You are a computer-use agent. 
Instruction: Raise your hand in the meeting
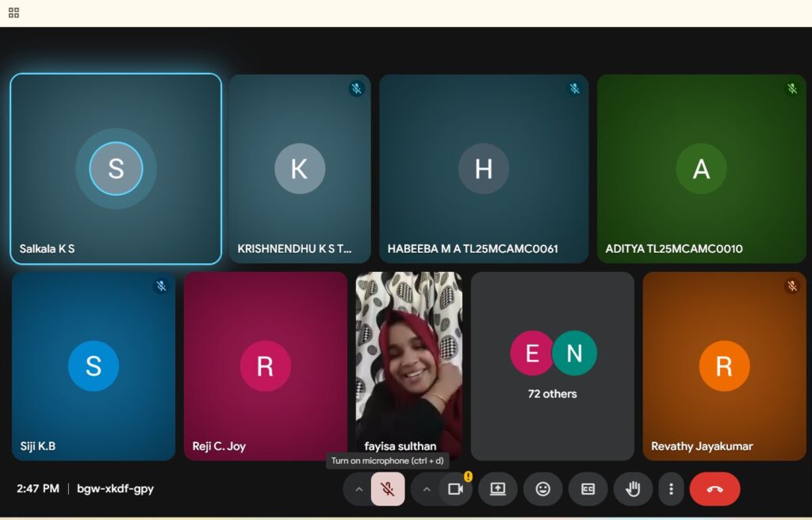click(x=633, y=489)
